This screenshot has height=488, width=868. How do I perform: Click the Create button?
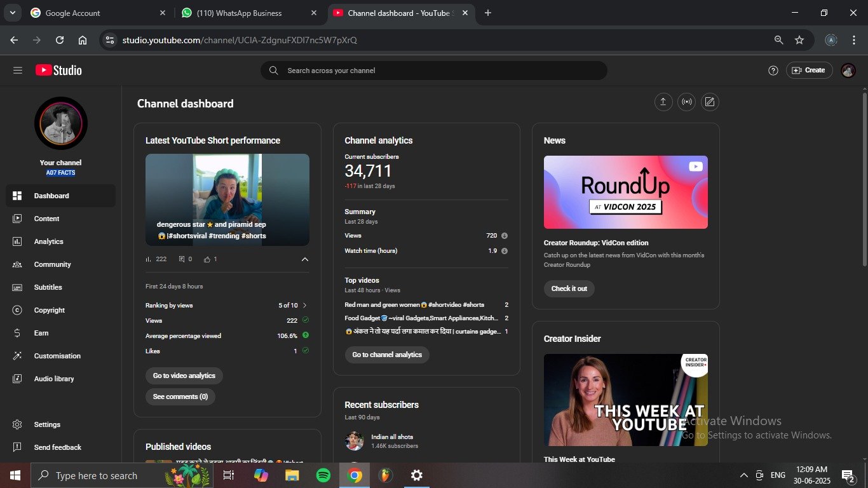click(x=809, y=71)
